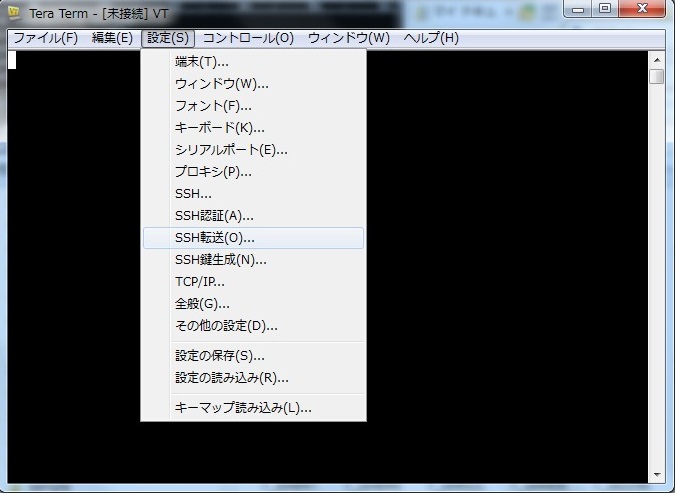675x493 pixels.
Task: Click the vertical scrollbar thumb
Action: click(657, 77)
